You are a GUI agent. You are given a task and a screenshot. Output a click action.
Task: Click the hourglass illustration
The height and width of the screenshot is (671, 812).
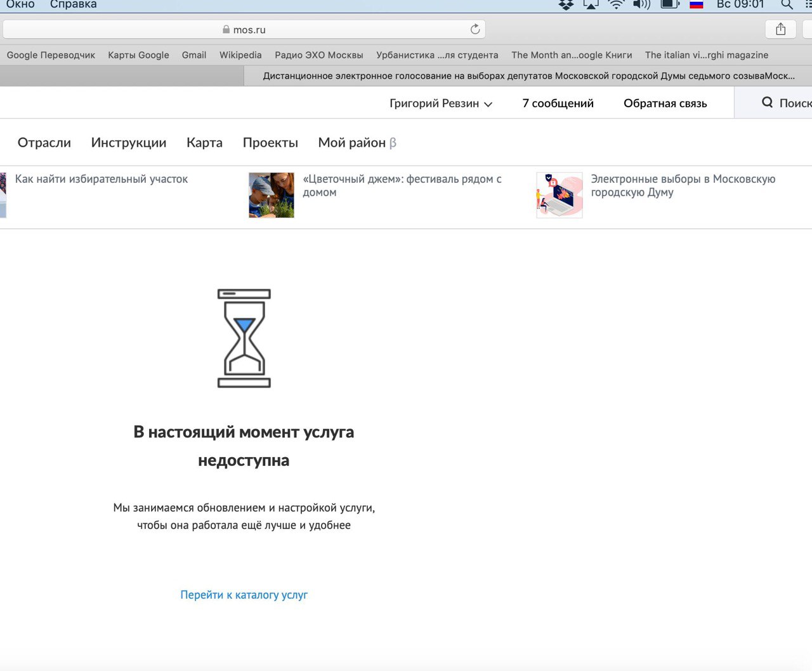(x=244, y=338)
